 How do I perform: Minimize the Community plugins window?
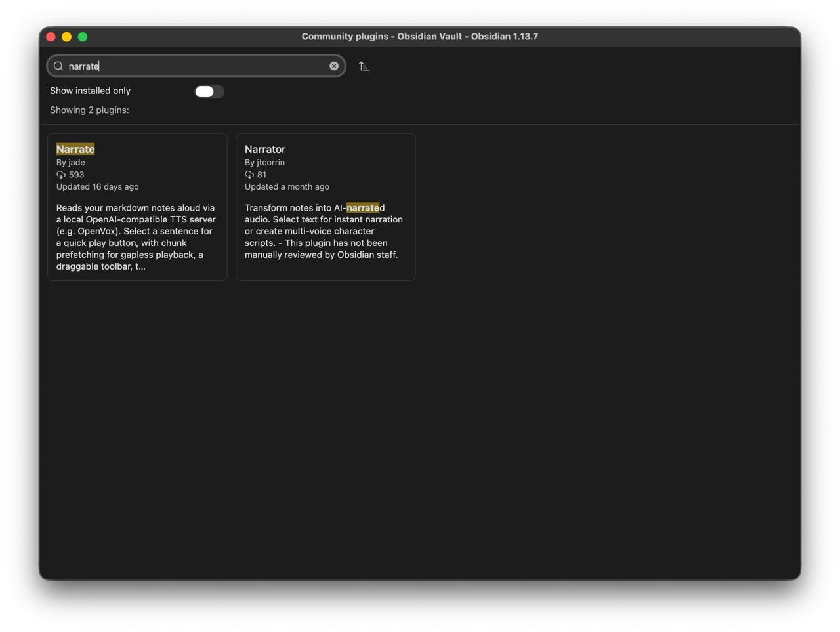[x=66, y=37]
